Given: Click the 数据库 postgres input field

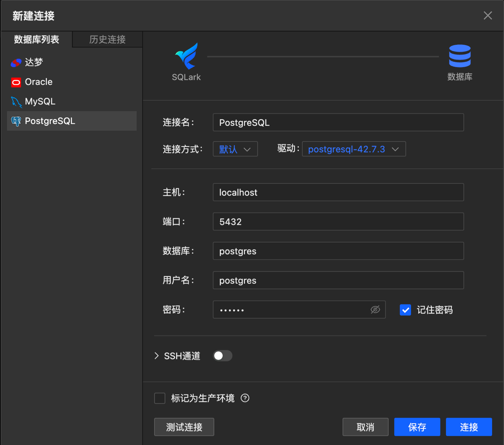Looking at the screenshot, I should pyautogui.click(x=338, y=251).
